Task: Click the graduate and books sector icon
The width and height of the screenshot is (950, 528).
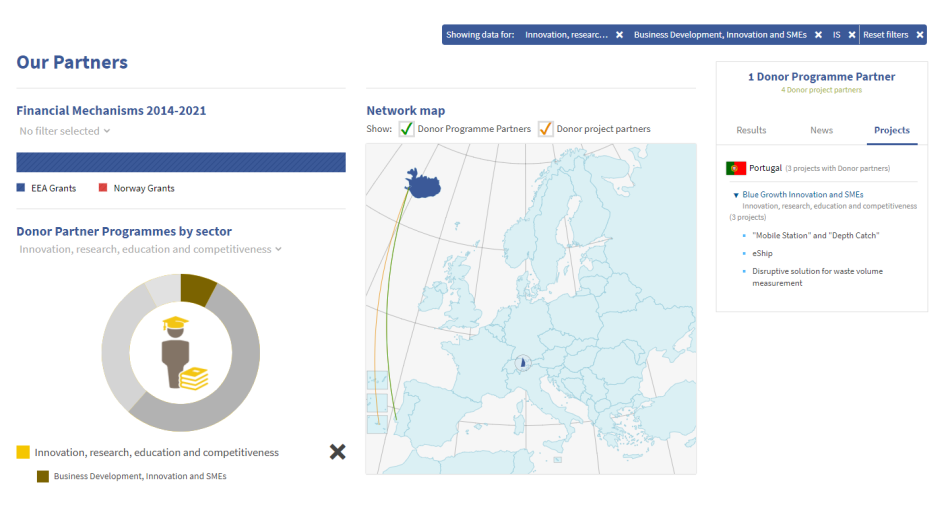Action: 181,353
